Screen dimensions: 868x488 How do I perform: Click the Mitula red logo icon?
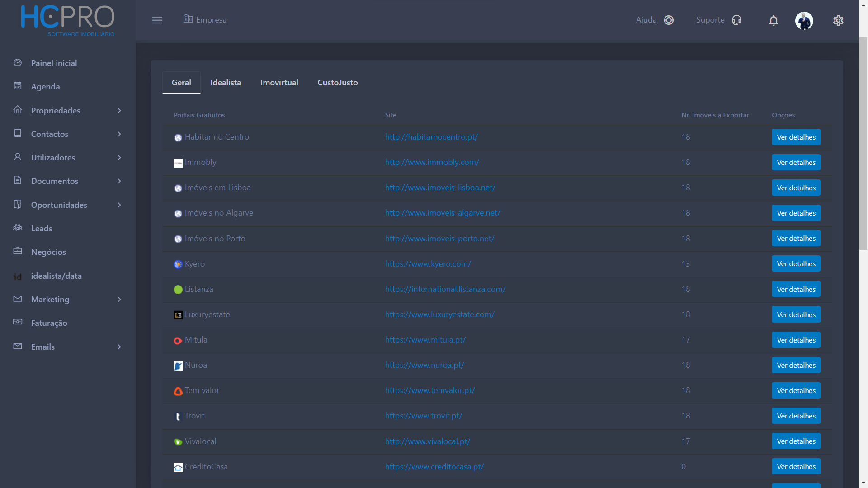178,340
